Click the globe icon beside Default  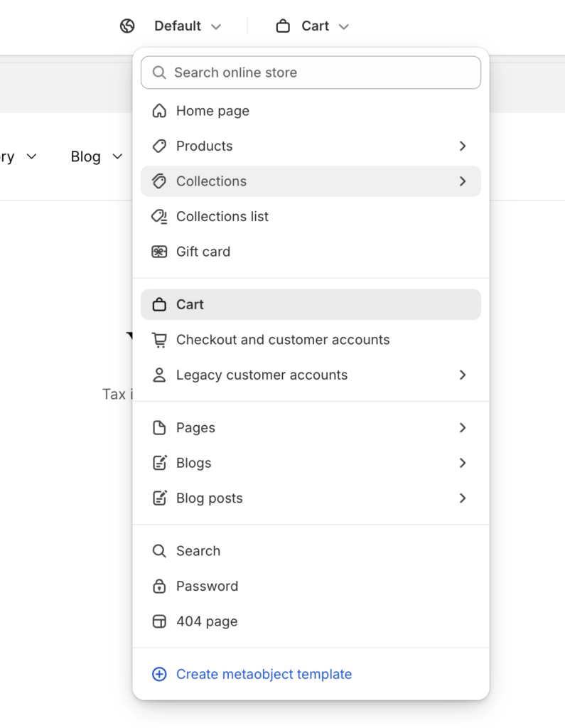pos(127,26)
